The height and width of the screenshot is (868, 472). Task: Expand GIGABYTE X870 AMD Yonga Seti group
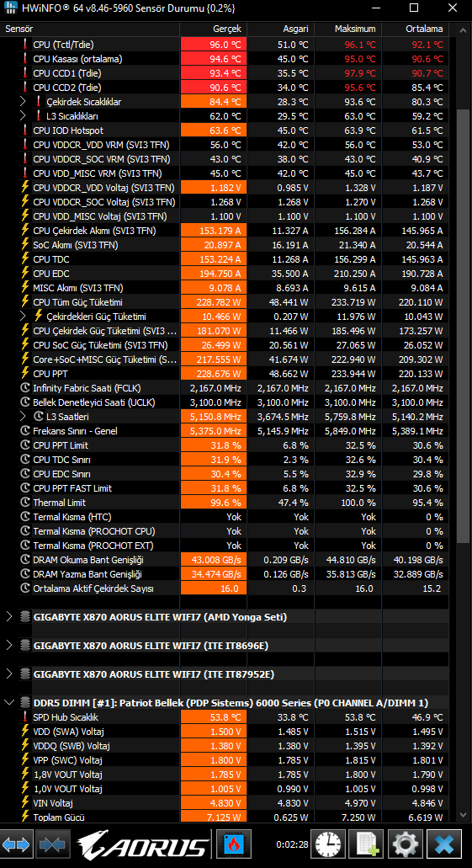[9, 616]
